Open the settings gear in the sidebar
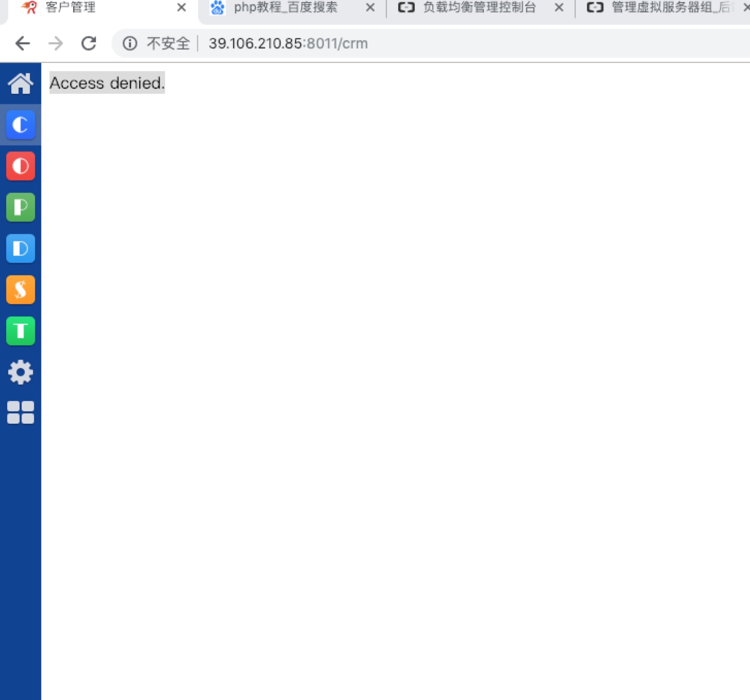The image size is (750, 700). tap(21, 372)
